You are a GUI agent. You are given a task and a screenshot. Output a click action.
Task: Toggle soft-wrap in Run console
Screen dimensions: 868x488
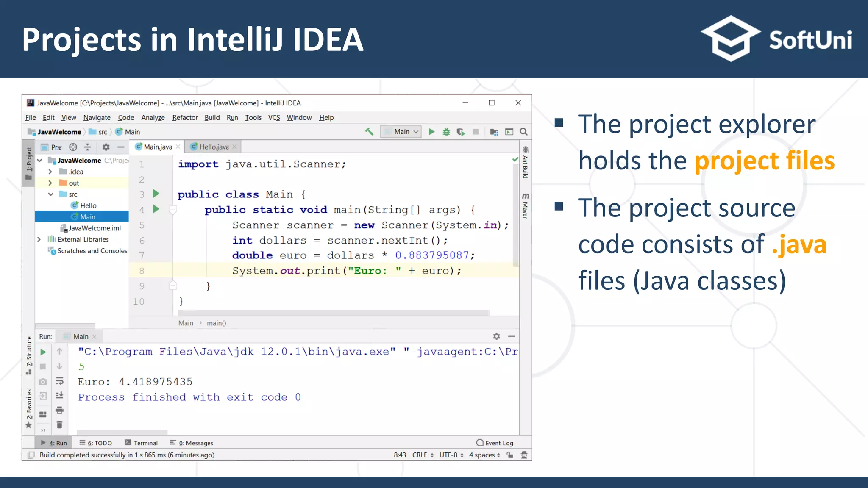pyautogui.click(x=59, y=381)
